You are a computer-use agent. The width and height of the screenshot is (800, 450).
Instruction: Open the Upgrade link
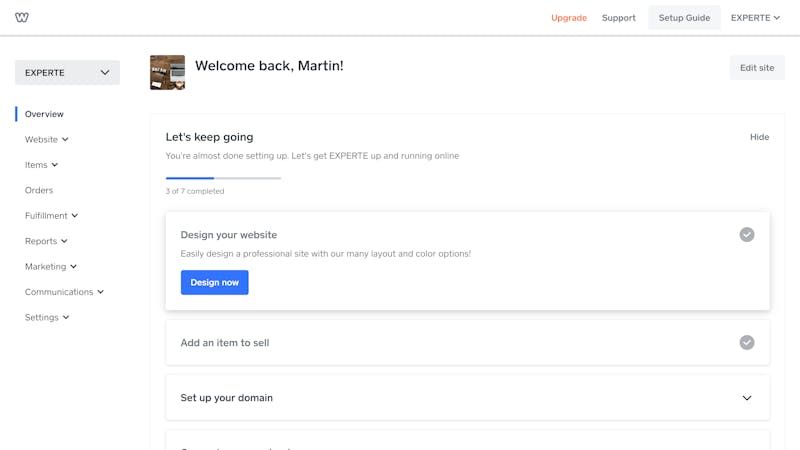[569, 18]
